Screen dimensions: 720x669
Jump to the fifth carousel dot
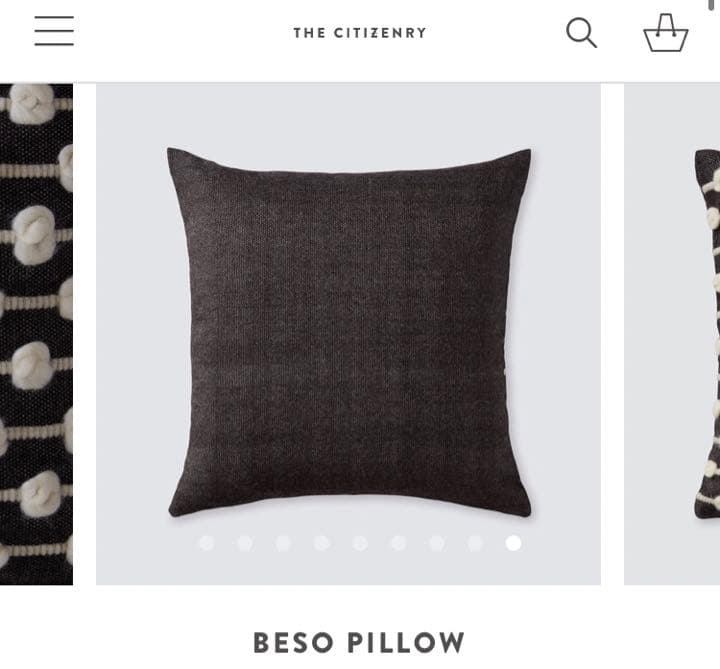pyautogui.click(x=360, y=543)
